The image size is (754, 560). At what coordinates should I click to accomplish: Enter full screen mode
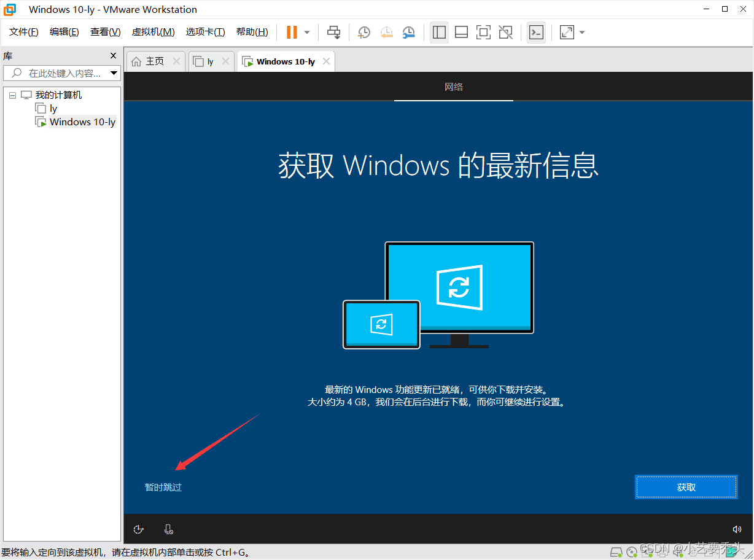483,32
